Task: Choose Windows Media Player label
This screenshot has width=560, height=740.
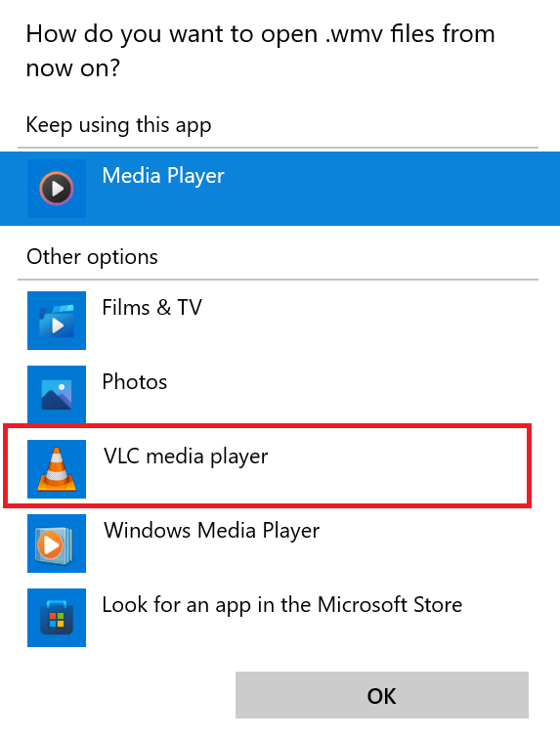Action: [212, 531]
